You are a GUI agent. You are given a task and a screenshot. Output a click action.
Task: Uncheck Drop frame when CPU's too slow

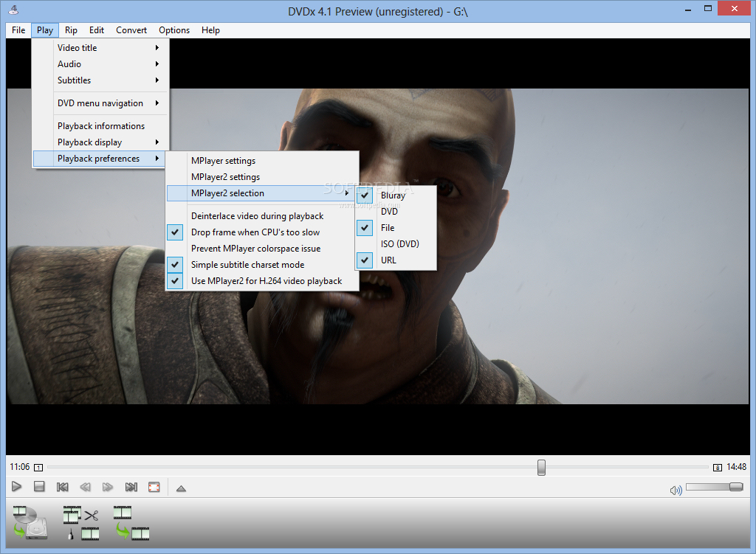(175, 232)
